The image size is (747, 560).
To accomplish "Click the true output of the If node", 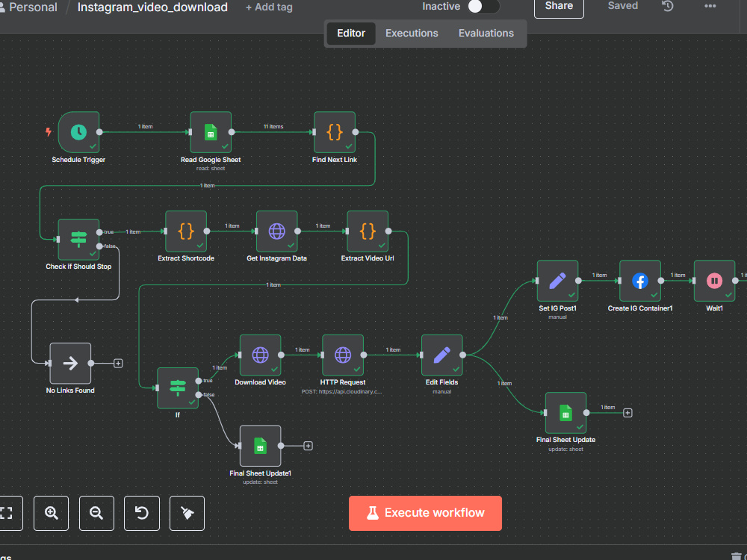I will tap(198, 381).
